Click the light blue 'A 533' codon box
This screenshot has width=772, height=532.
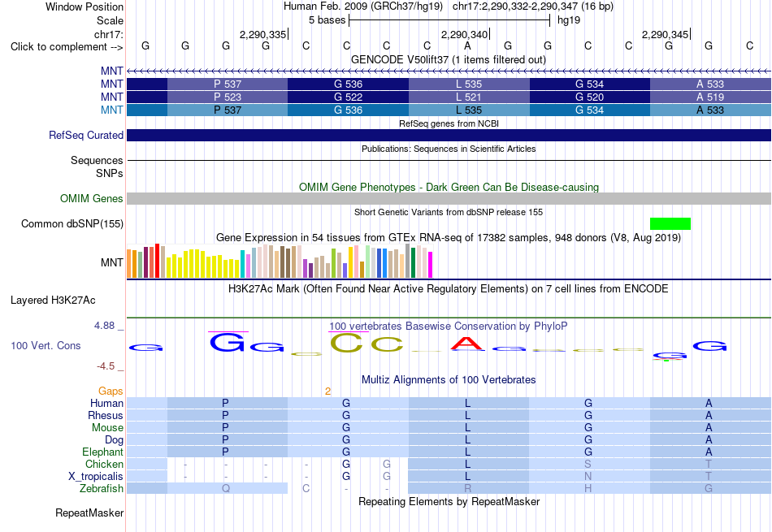[x=710, y=110]
